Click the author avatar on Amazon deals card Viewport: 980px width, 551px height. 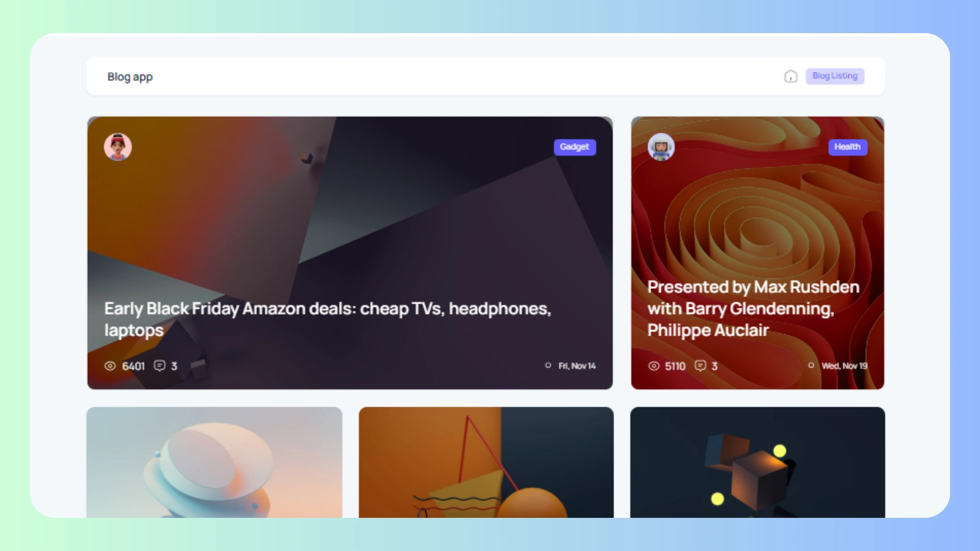click(118, 147)
